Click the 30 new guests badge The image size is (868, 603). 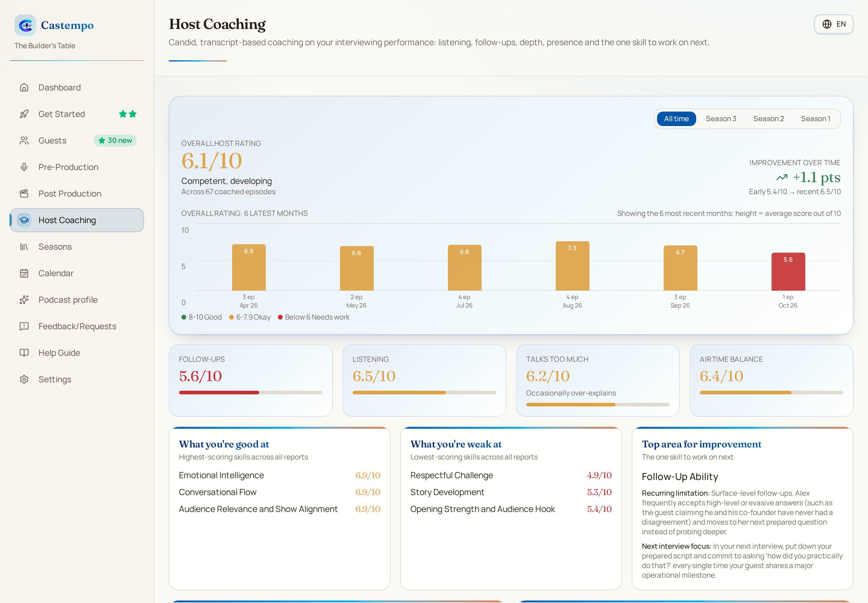click(x=115, y=140)
